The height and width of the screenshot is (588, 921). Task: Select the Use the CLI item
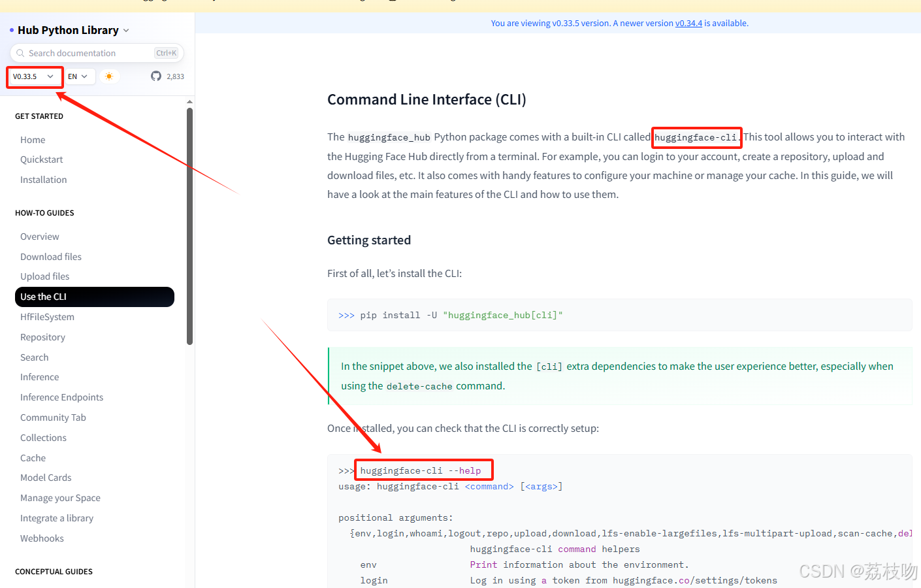point(95,297)
